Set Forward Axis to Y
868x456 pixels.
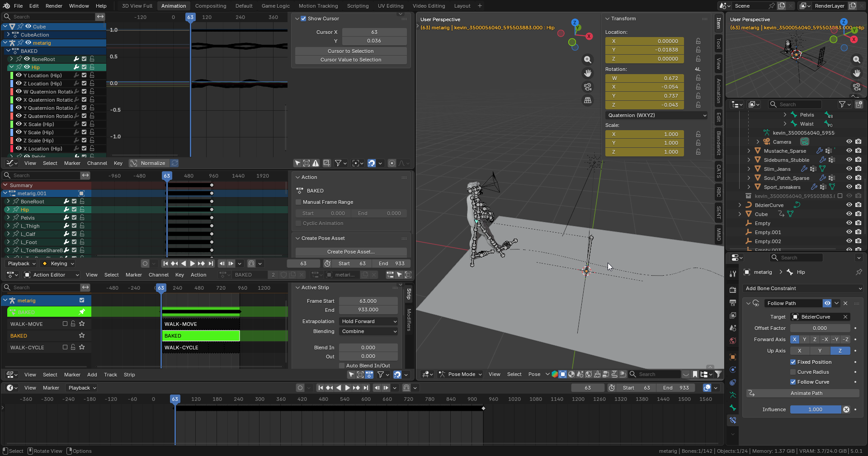click(x=805, y=339)
